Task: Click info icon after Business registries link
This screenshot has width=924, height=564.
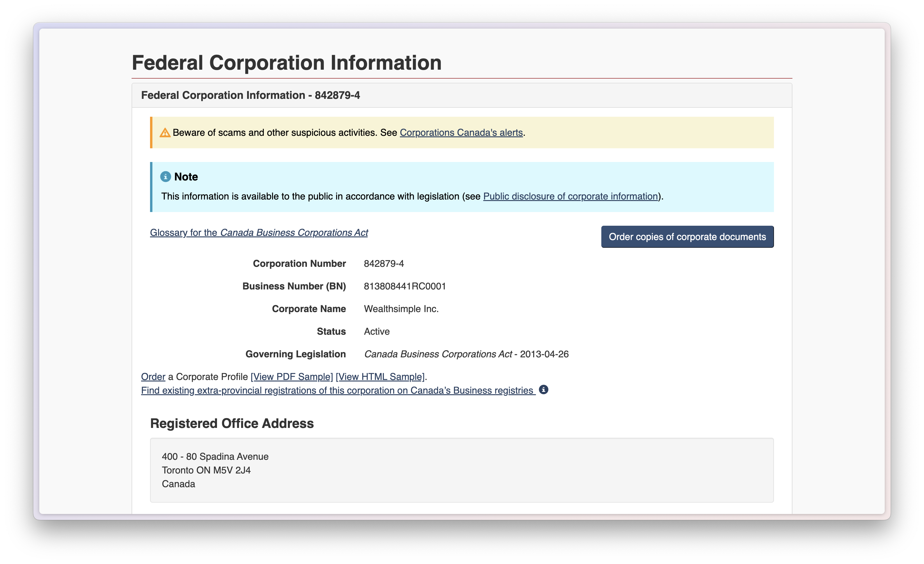Action: pyautogui.click(x=543, y=390)
